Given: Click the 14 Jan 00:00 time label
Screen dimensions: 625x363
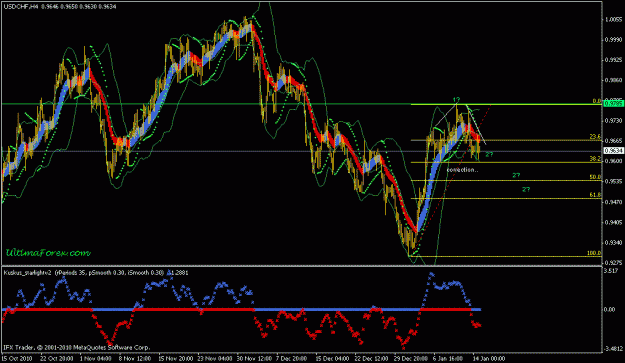Looking at the screenshot, I should pos(489,358).
